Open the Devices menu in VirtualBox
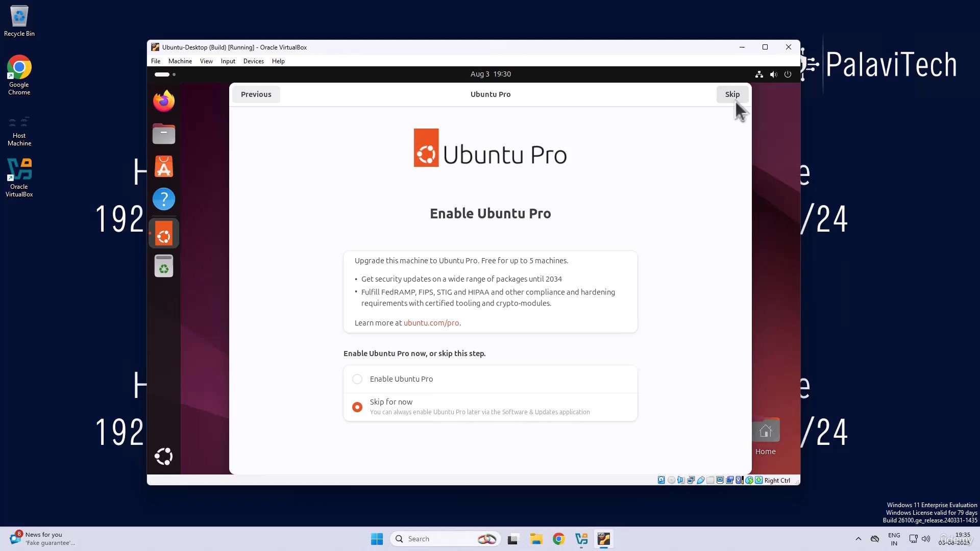Viewport: 980px width, 551px height. 254,61
